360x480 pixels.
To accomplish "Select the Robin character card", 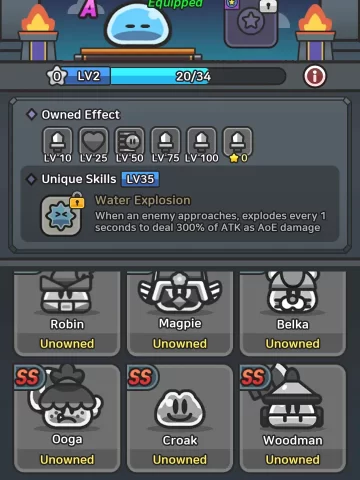I will (67, 313).
